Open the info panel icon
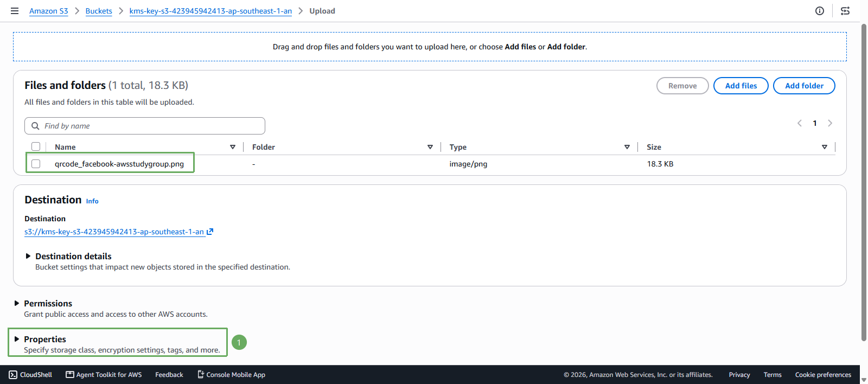Image resolution: width=868 pixels, height=384 pixels. pyautogui.click(x=820, y=11)
